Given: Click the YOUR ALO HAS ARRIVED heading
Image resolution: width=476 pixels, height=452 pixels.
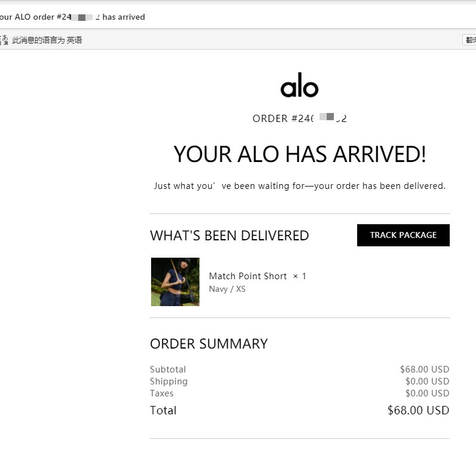Looking at the screenshot, I should (x=300, y=154).
